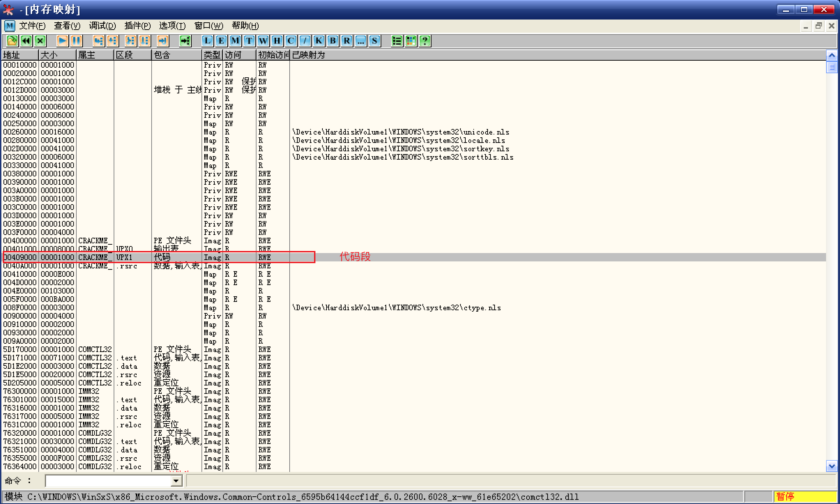This screenshot has width=840, height=504.
Task: Open the Call stack K icon
Action: pyautogui.click(x=319, y=41)
